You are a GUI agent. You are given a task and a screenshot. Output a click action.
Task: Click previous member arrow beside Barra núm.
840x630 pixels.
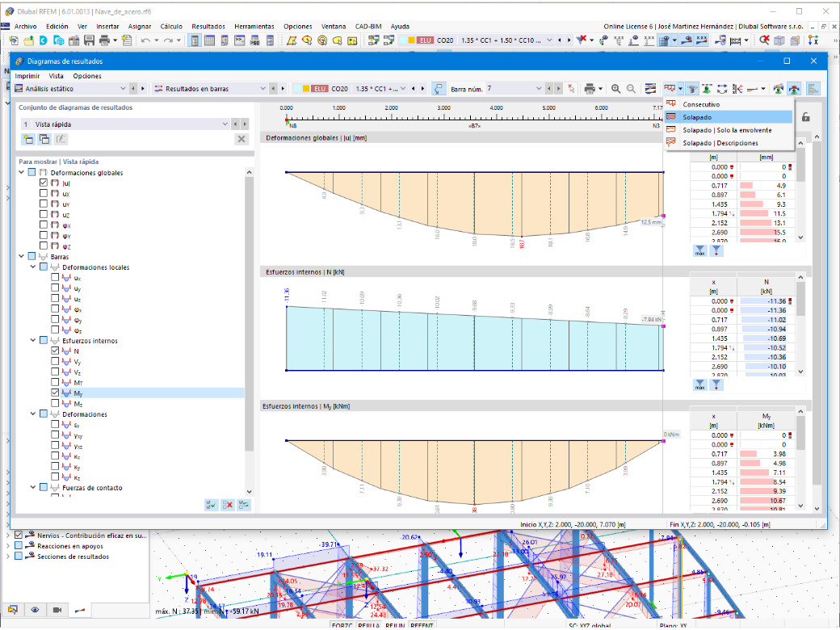pos(549,89)
